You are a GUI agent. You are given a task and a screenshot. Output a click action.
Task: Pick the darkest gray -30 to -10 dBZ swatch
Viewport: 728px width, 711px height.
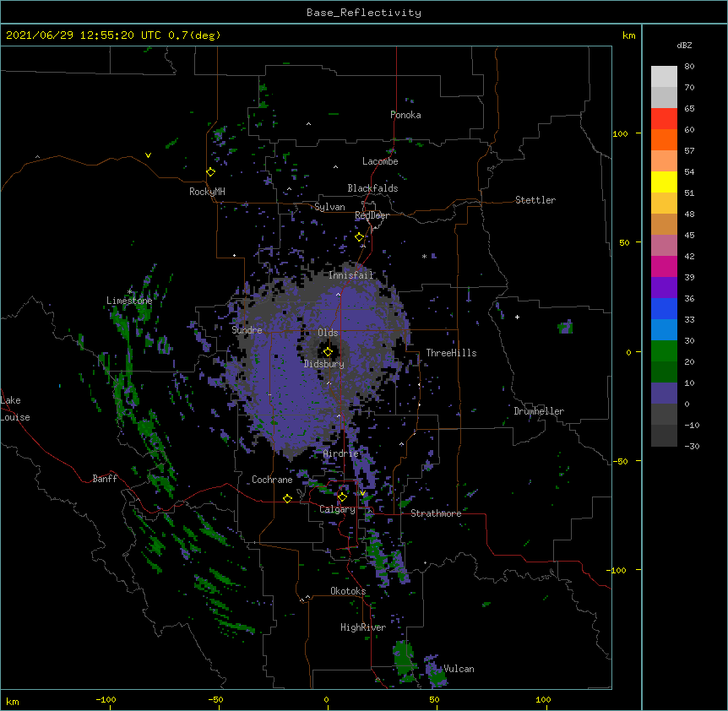click(x=664, y=436)
